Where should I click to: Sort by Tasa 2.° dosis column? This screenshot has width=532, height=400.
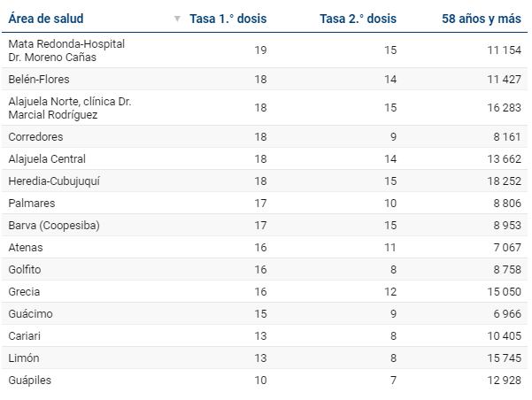click(358, 19)
